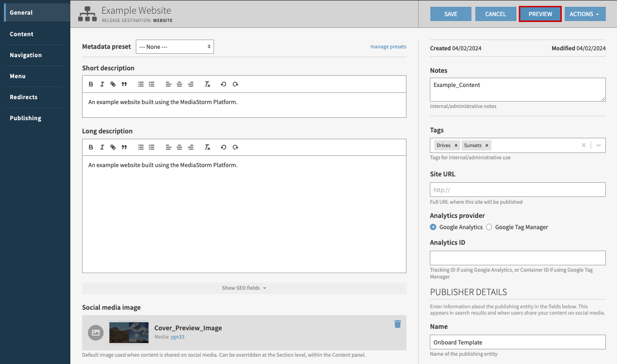
Task: Click the PREVIEW button
Action: [540, 14]
